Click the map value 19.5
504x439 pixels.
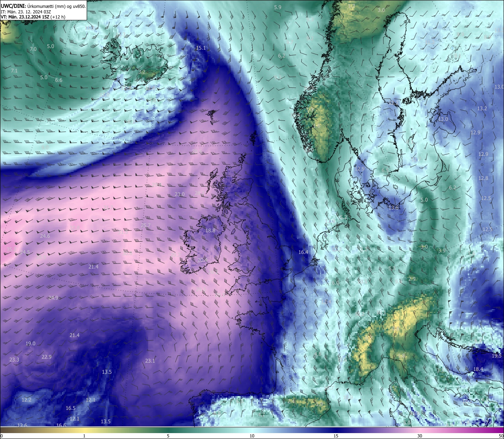click(x=497, y=356)
